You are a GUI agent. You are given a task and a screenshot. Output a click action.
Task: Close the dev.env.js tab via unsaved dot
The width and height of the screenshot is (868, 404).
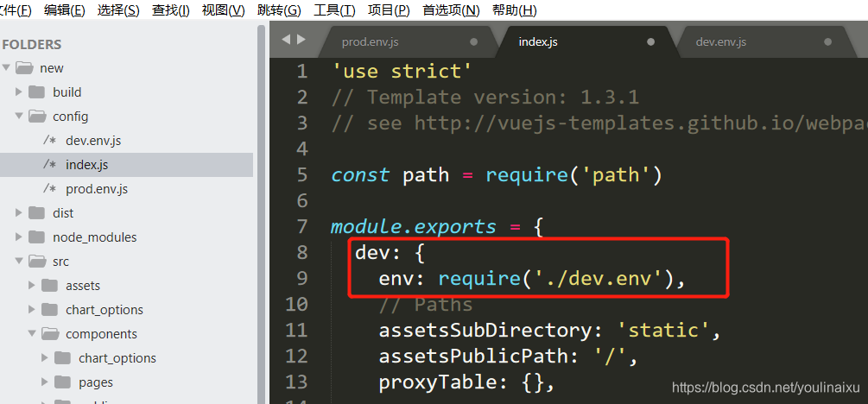[x=828, y=42]
